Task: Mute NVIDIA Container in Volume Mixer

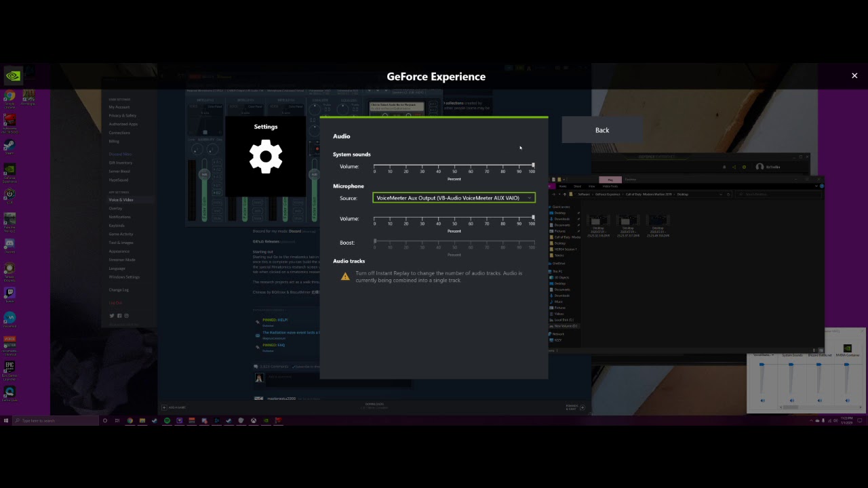Action: pyautogui.click(x=848, y=401)
